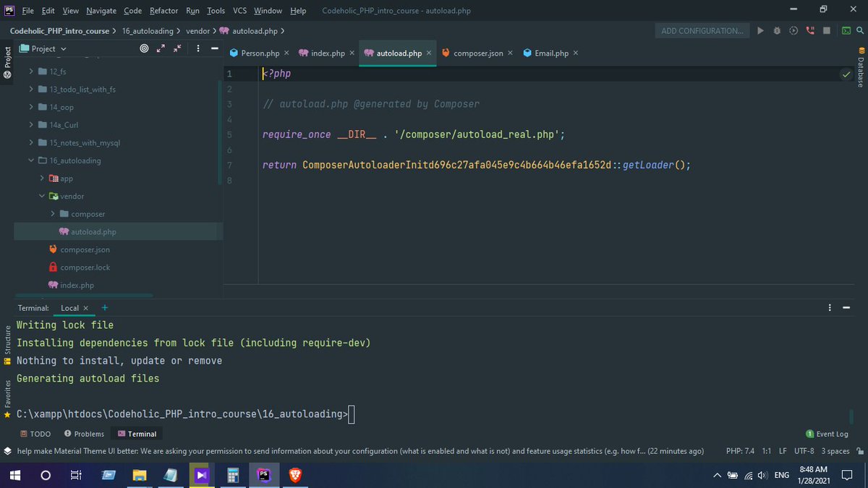
Task: Switch to the Person.php editor tab
Action: (x=260, y=53)
